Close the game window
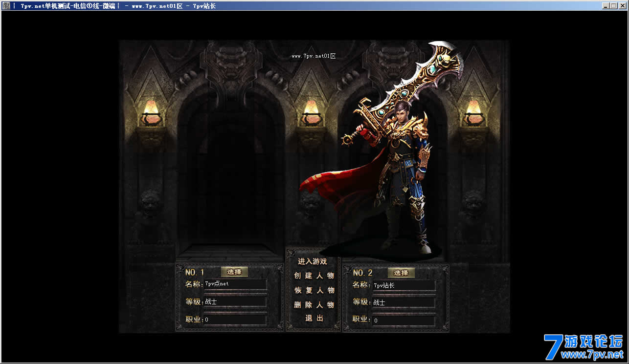629x364 pixels. 622,6
